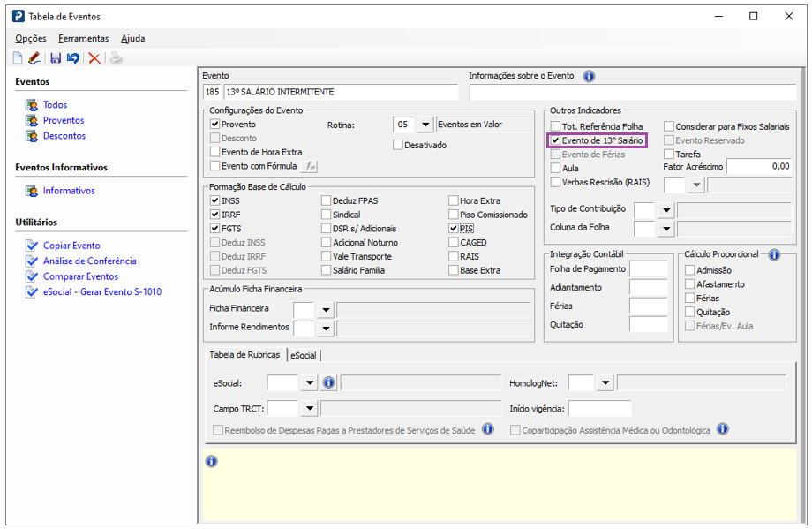Click the New document toolbar icon
Image resolution: width=812 pixels, height=529 pixels.
click(18, 58)
